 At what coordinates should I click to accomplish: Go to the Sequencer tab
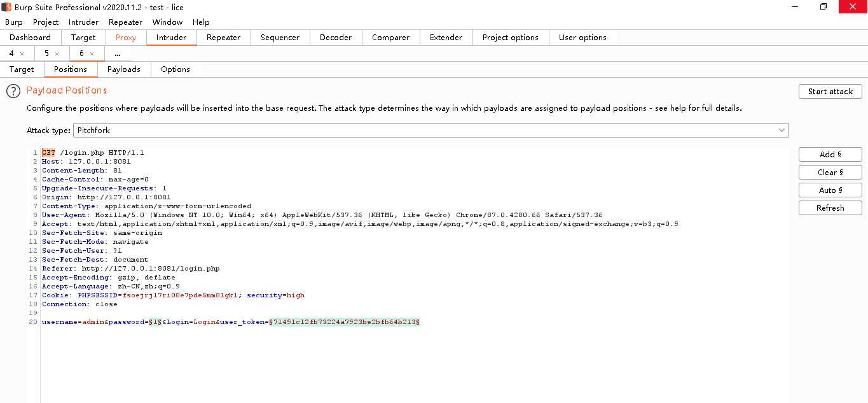(x=280, y=38)
